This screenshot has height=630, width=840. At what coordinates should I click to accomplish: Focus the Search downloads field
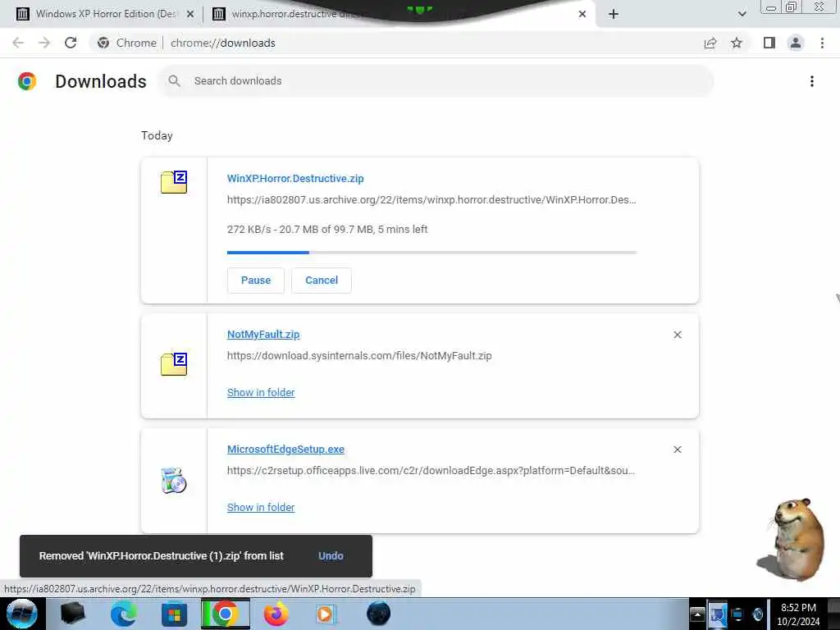436,81
